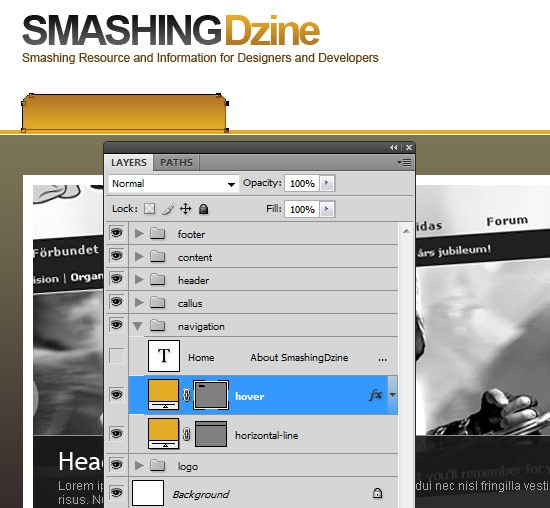Expand the callus group
The image size is (550, 508).
point(139,302)
